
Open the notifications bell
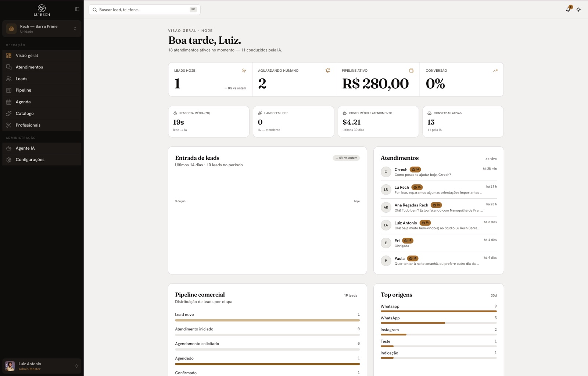click(x=568, y=10)
